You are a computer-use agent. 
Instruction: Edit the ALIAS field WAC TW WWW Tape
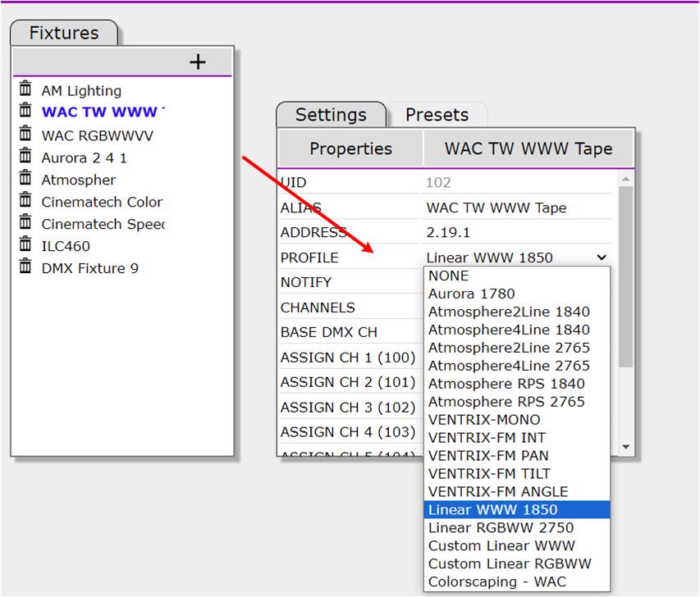pyautogui.click(x=516, y=207)
